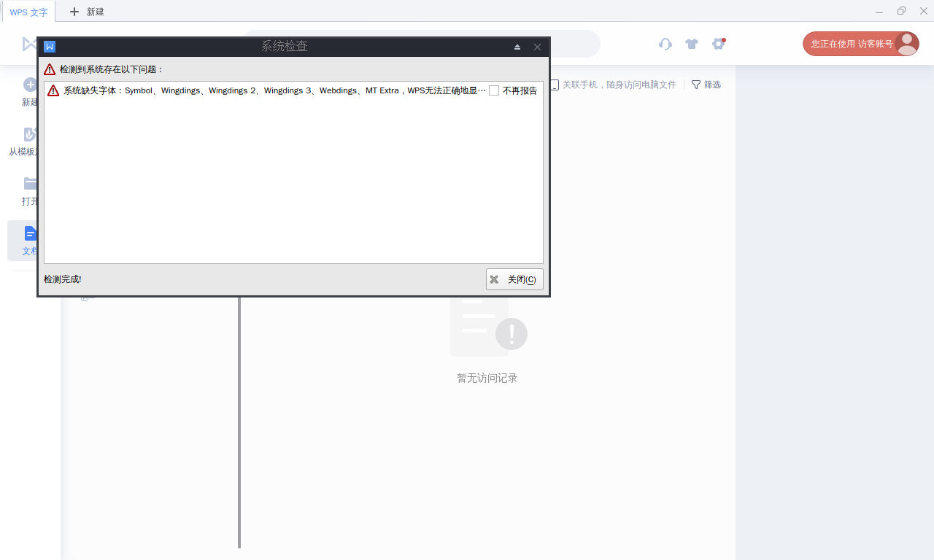Open the skin T-shirt icon

click(x=692, y=44)
